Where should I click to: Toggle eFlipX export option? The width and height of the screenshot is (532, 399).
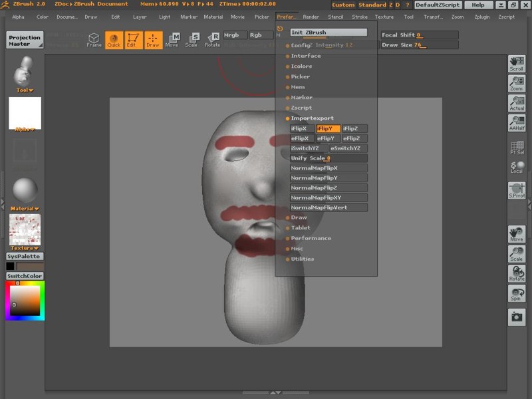302,138
